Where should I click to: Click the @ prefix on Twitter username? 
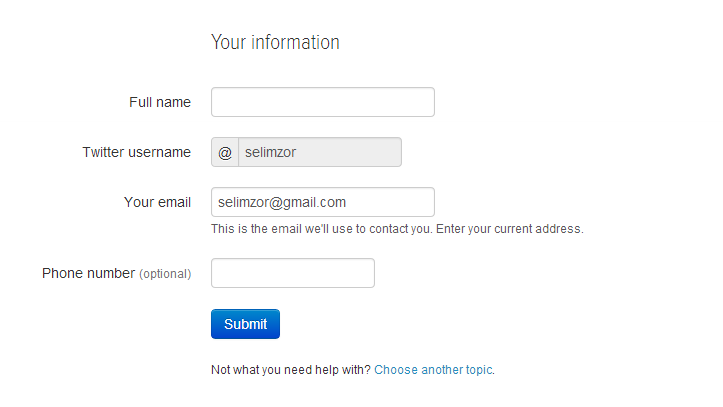tap(225, 153)
